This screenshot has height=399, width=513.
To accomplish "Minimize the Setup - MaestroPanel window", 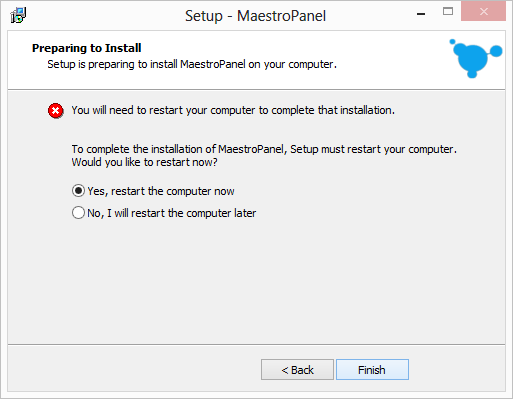I will coord(421,14).
